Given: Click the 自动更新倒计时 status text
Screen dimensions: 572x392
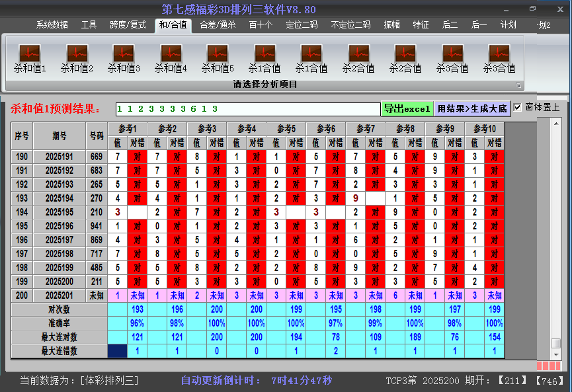Looking at the screenshot, I should coord(257,380).
